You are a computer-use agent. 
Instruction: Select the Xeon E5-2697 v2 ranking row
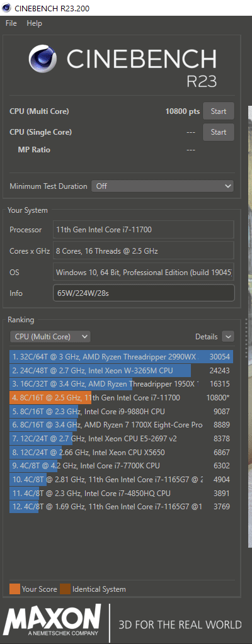coord(122,439)
